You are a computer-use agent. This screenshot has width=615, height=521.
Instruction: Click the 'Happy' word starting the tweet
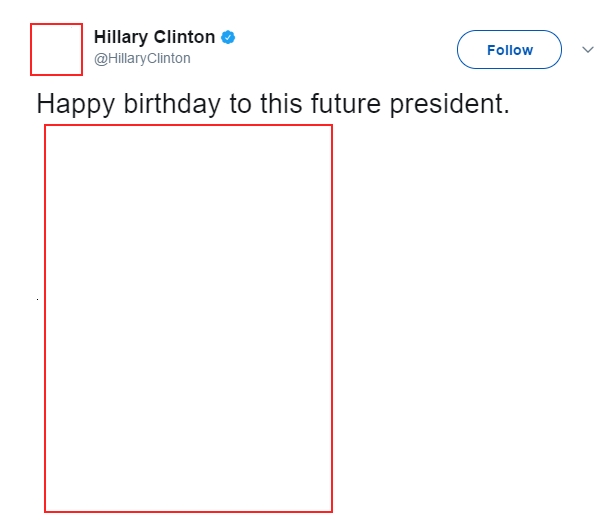[x=76, y=104]
